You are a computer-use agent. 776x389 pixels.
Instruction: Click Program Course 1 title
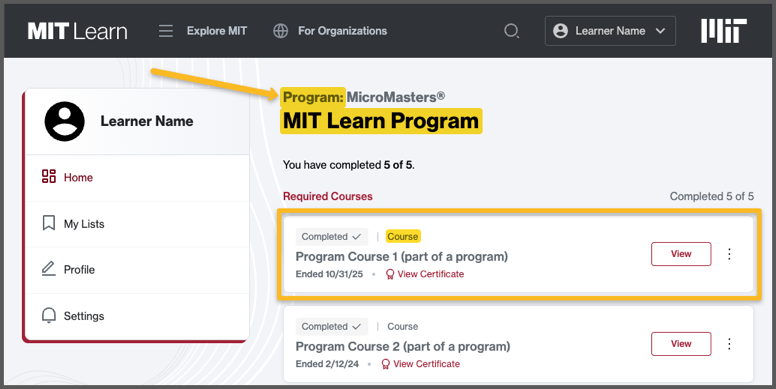402,257
